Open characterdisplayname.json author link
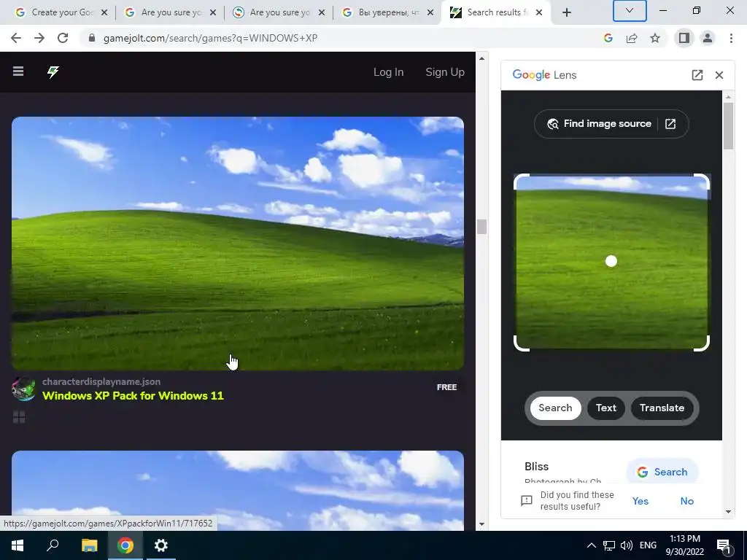Image resolution: width=747 pixels, height=560 pixels. coord(101,381)
